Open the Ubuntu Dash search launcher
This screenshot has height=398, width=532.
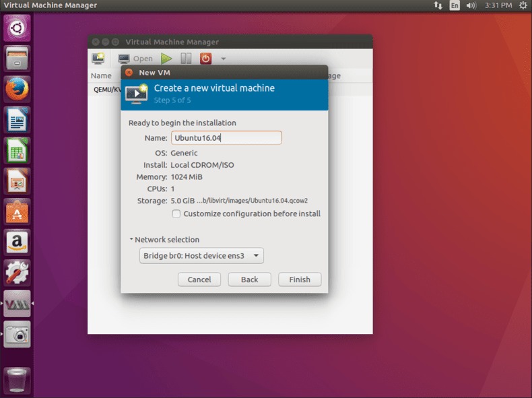17,28
